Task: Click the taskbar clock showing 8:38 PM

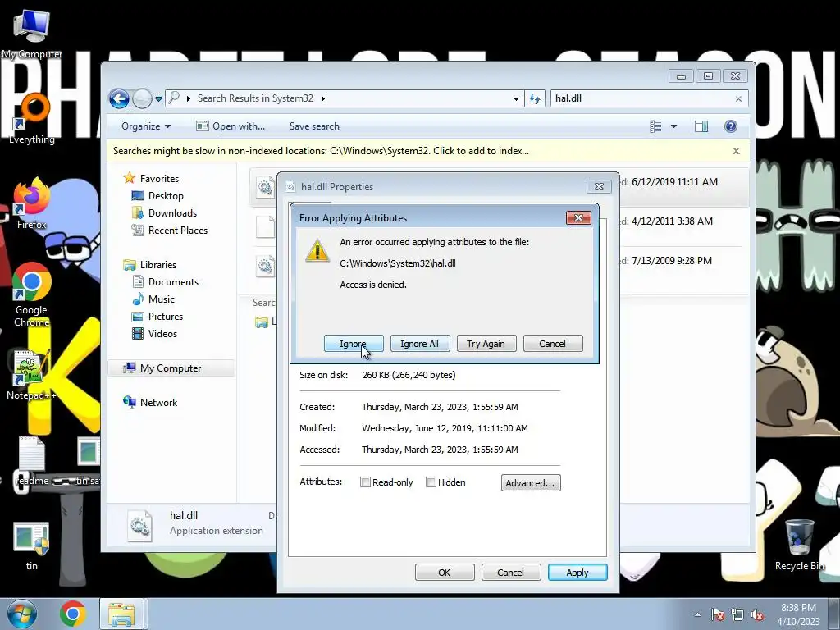Action: (x=799, y=614)
